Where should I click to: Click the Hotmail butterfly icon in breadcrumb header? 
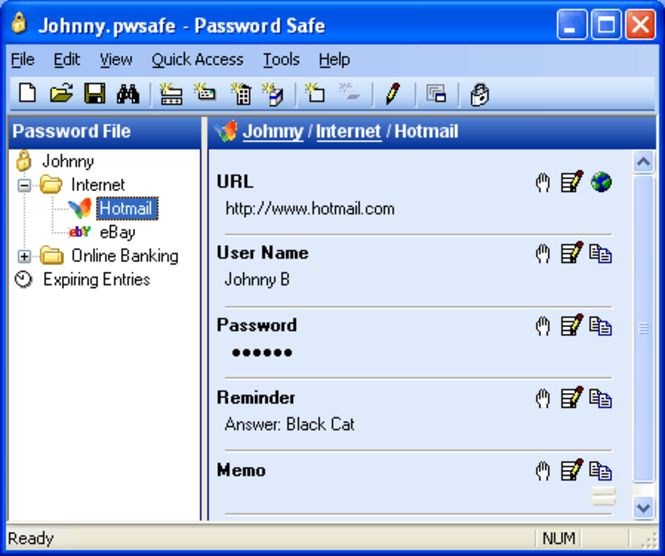[x=226, y=131]
